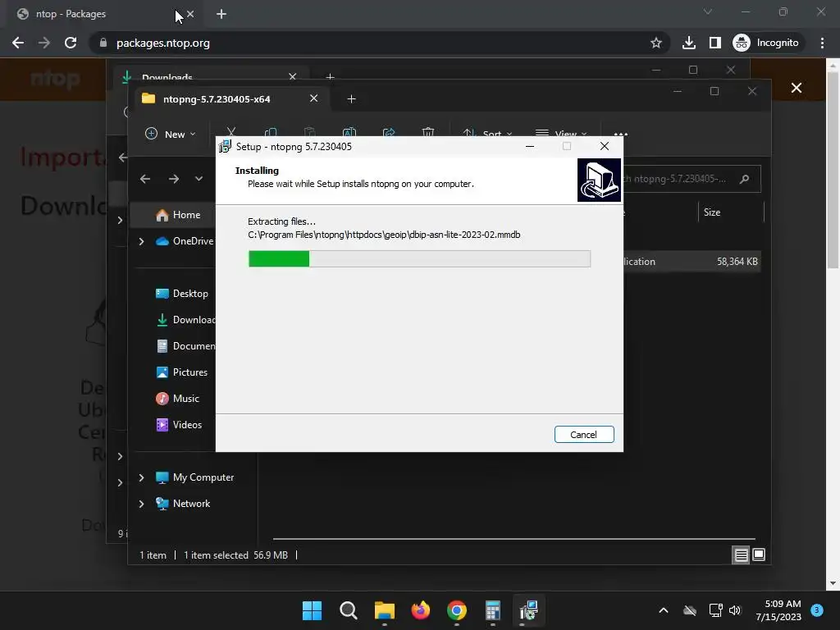This screenshot has height=630, width=840.
Task: Go back in File Explorer navigation
Action: (145, 179)
